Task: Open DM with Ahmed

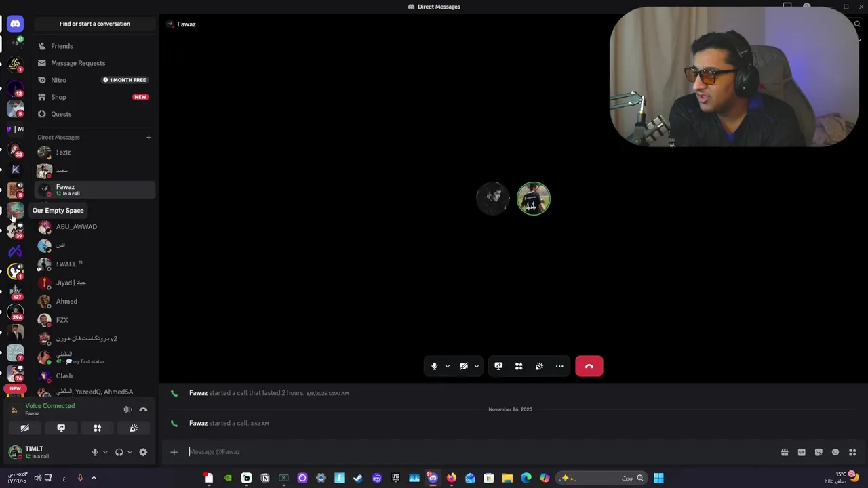Action: (x=95, y=302)
